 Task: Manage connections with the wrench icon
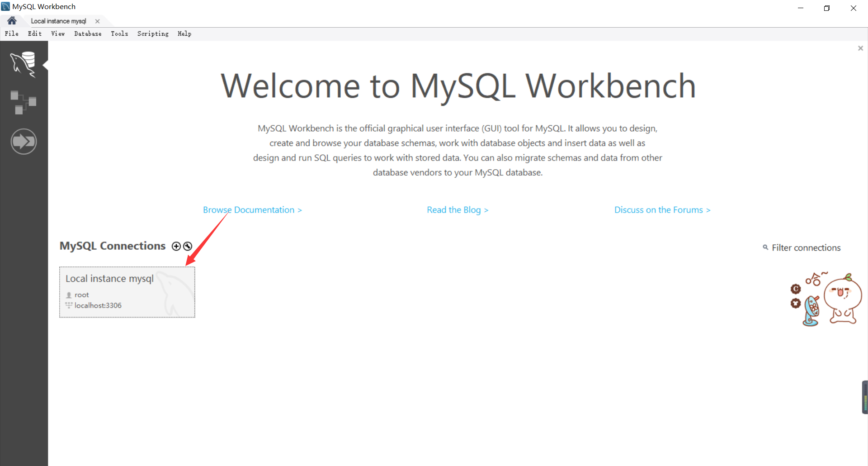point(188,246)
